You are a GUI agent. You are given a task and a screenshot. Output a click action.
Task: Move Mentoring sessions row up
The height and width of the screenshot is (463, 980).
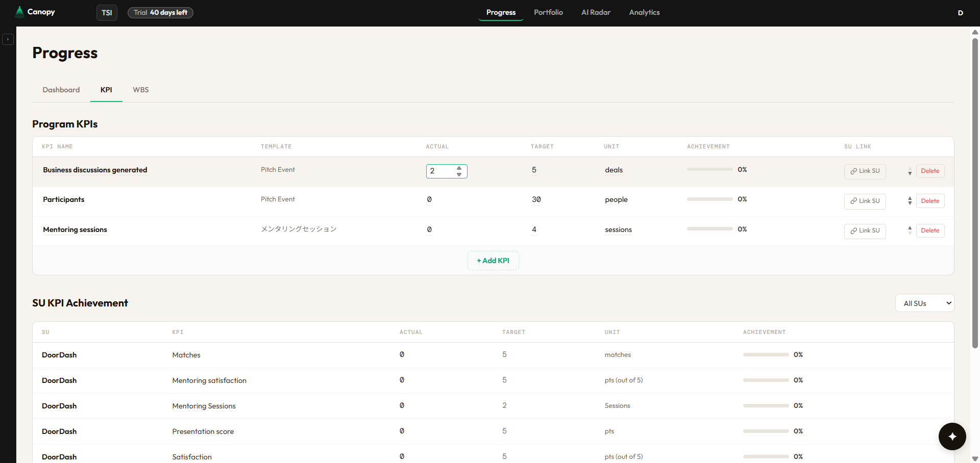(910, 227)
